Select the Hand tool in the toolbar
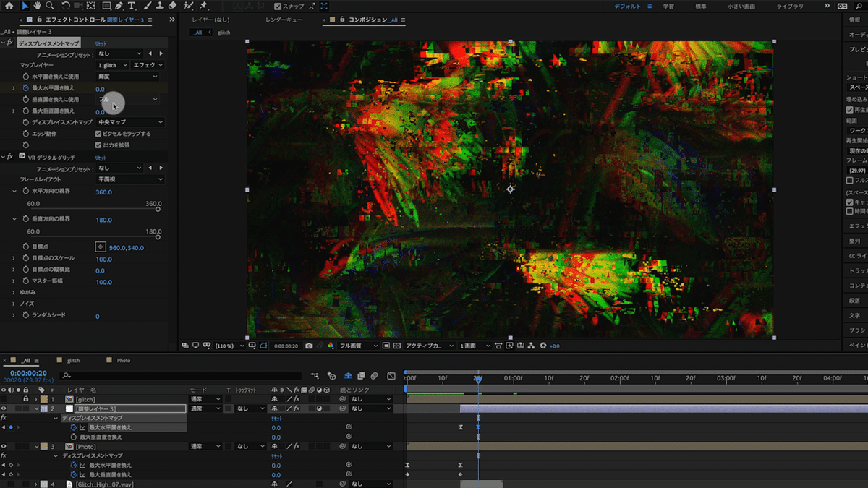Image resolution: width=868 pixels, height=488 pixels. coord(38,5)
